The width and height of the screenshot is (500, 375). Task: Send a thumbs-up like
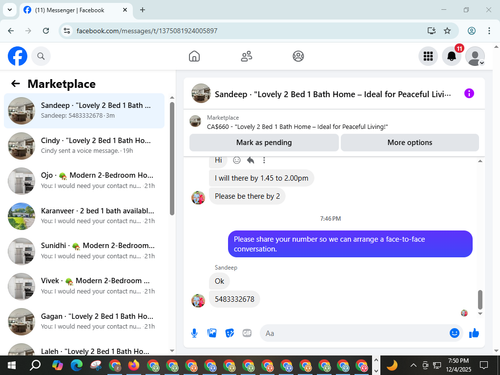coord(474,333)
